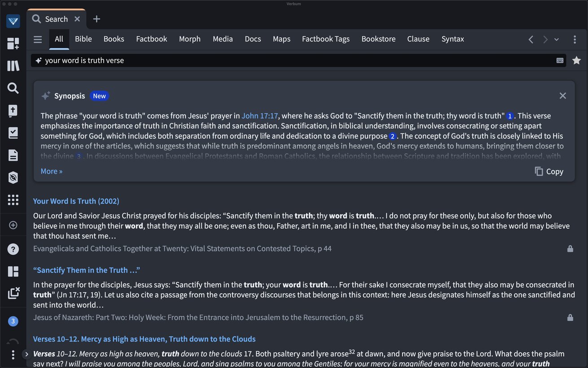Switch to the Maps search tab
The height and width of the screenshot is (368, 588).
coord(281,39)
